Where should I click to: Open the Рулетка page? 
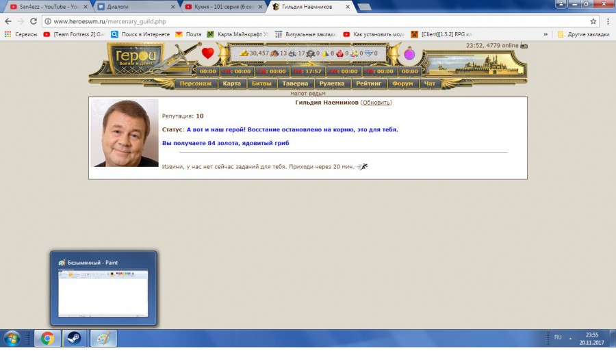[332, 83]
